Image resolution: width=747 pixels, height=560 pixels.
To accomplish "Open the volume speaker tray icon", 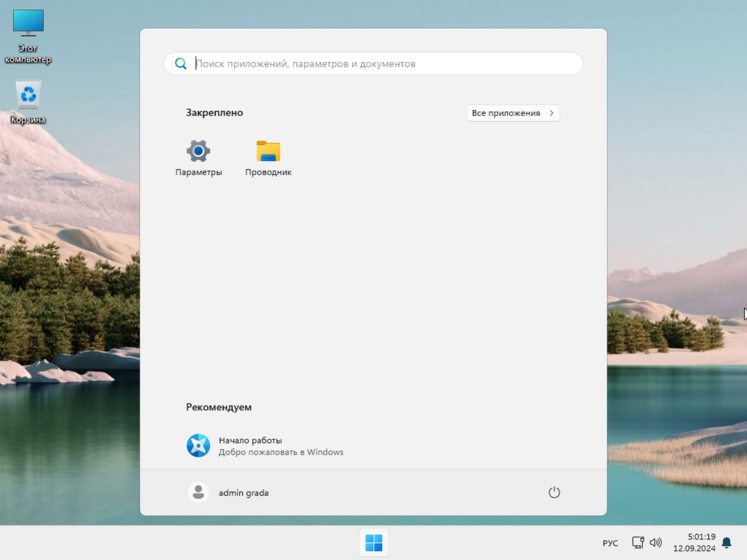I will (656, 542).
